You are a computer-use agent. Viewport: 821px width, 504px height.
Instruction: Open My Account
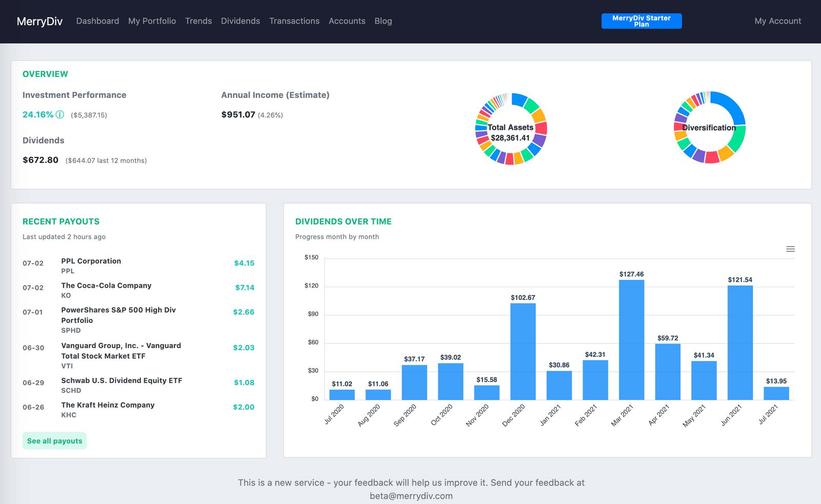(777, 21)
